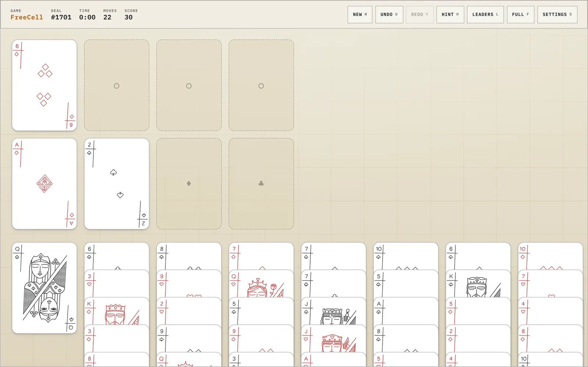Select the 6 of spades card
Viewport: 588px width, 367px height.
478,256
